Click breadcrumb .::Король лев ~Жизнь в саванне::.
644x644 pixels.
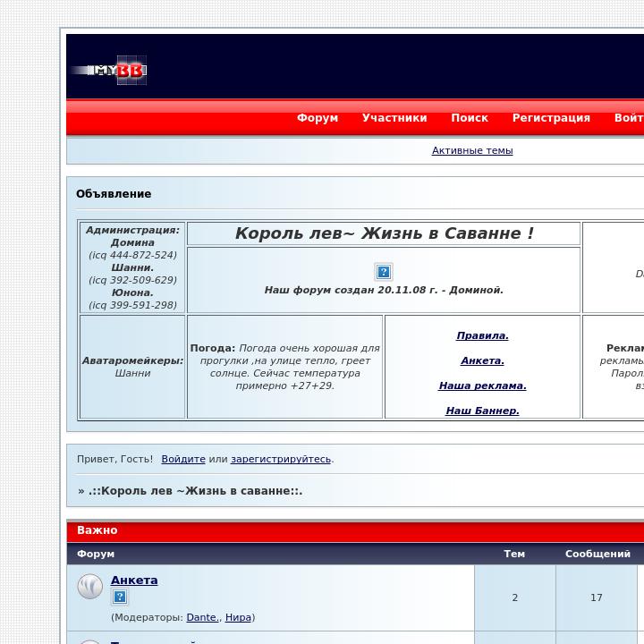tap(196, 491)
